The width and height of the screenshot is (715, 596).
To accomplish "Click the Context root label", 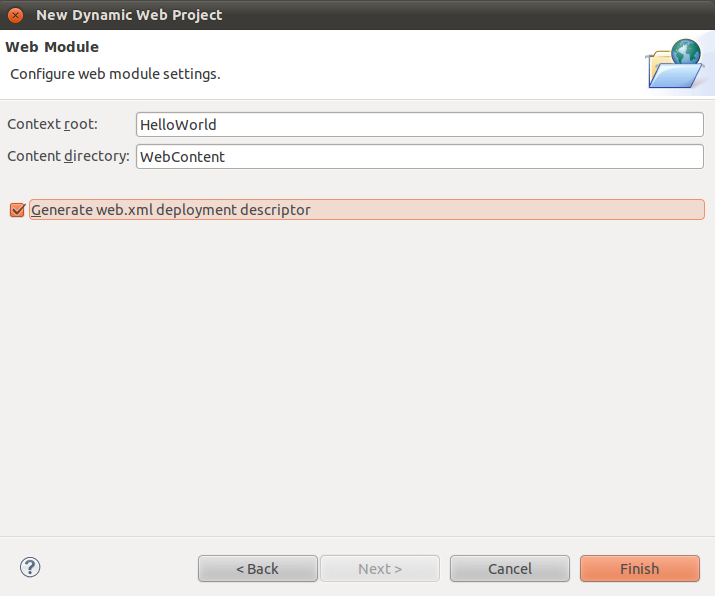I will click(x=52, y=125).
